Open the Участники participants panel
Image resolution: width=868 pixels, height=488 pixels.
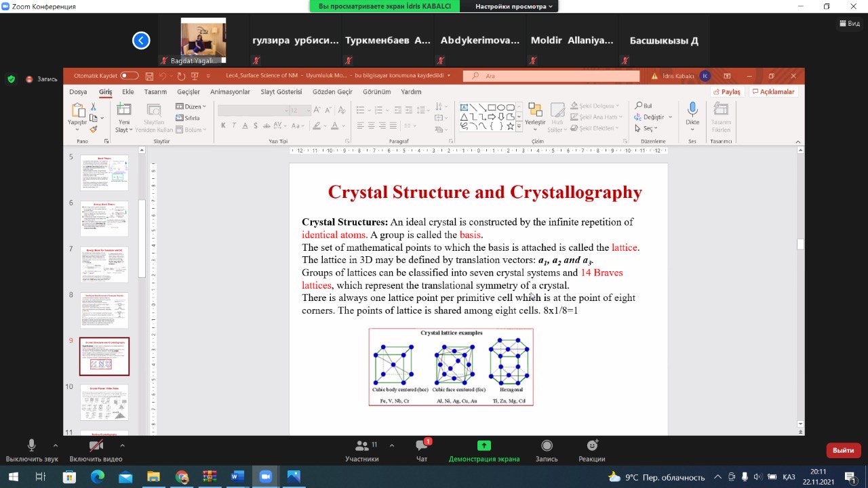361,446
